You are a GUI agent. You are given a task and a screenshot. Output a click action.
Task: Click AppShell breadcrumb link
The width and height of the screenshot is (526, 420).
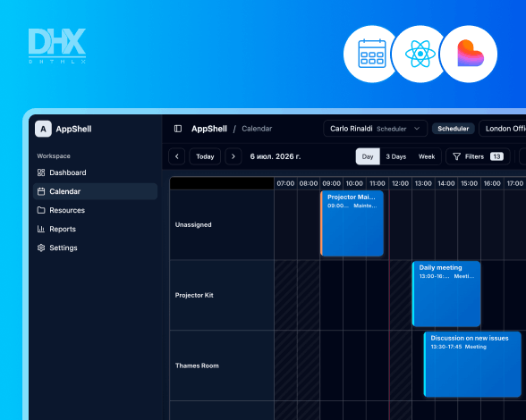pyautogui.click(x=209, y=129)
